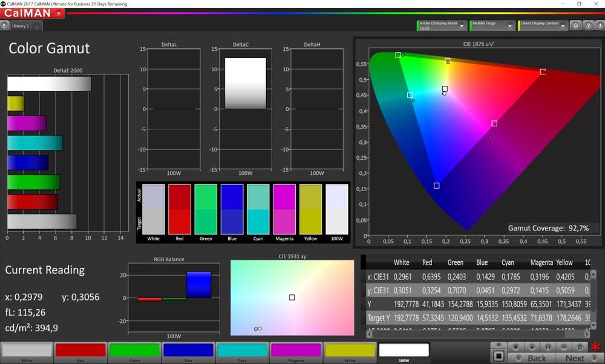This screenshot has height=364, width=605.
Task: Add a new history tab
Action: click(x=36, y=26)
